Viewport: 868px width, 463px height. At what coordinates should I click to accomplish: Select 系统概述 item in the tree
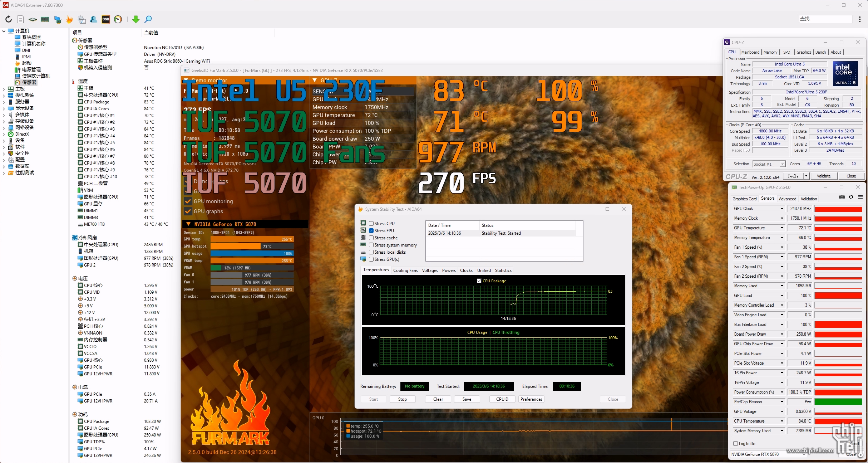[28, 37]
